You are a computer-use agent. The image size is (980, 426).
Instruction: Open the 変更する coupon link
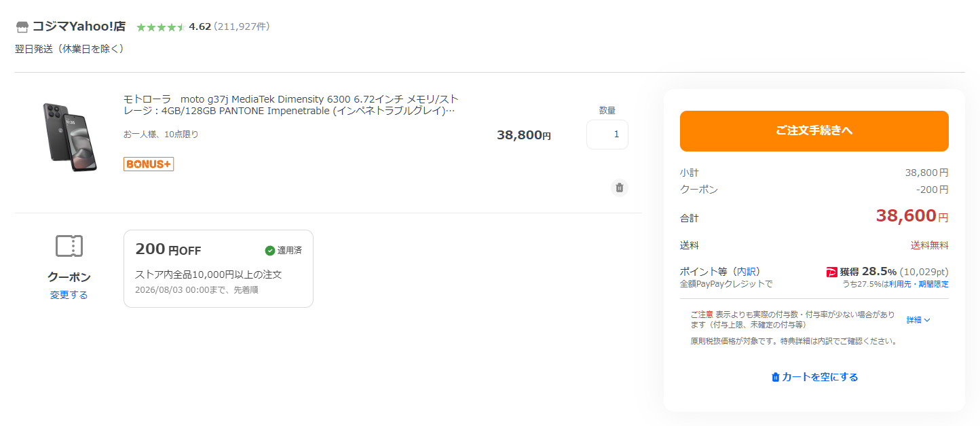[x=69, y=295]
